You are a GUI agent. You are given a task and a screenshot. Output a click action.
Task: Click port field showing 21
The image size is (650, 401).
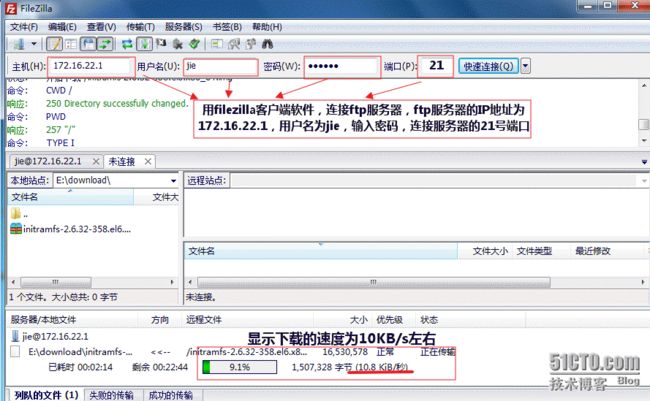[x=435, y=66]
